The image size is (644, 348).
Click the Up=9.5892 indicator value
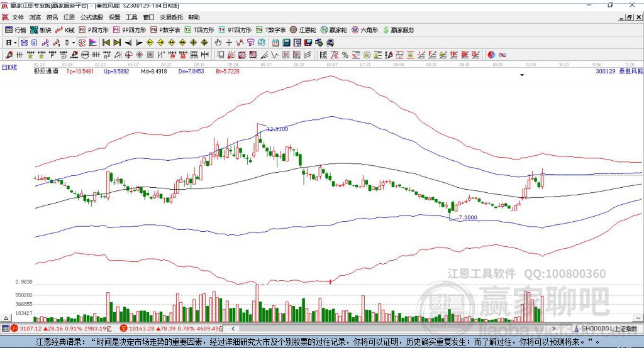pos(116,71)
